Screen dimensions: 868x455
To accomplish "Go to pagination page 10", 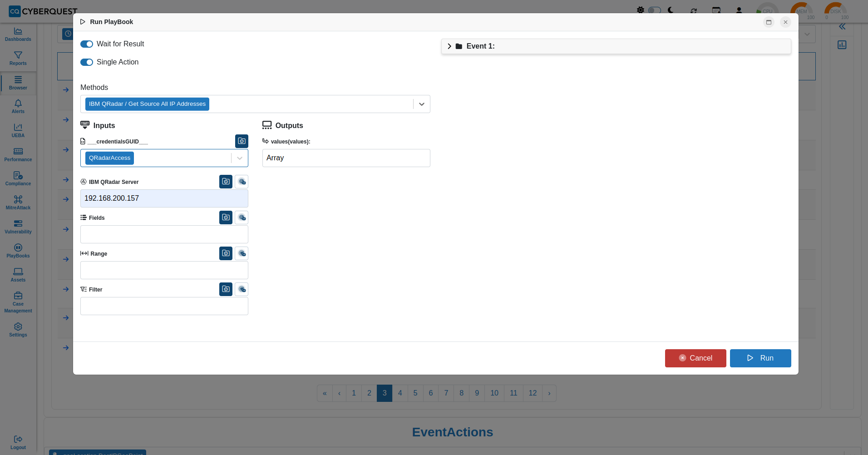I will pos(494,393).
